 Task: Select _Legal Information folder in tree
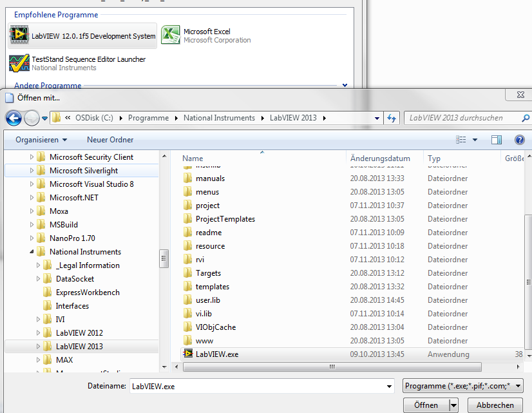[87, 265]
